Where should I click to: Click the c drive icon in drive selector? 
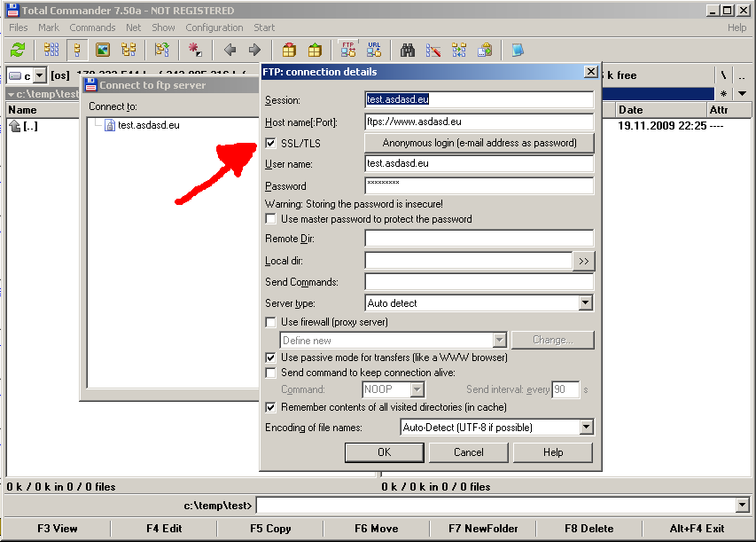coord(15,75)
